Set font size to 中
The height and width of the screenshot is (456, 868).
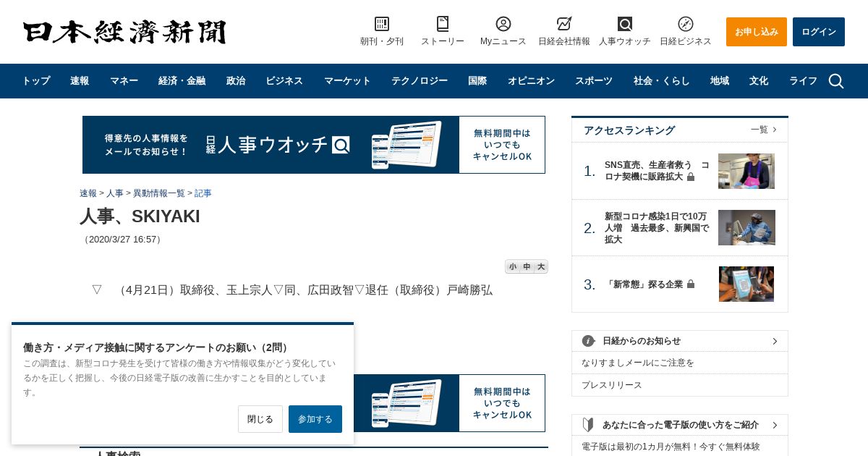tap(527, 267)
